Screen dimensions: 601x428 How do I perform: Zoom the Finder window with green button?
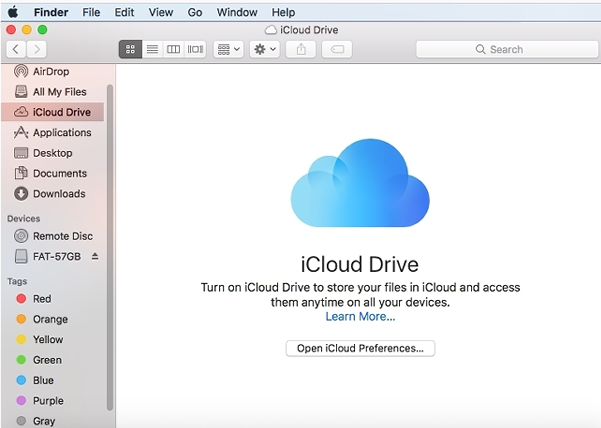pos(43,30)
